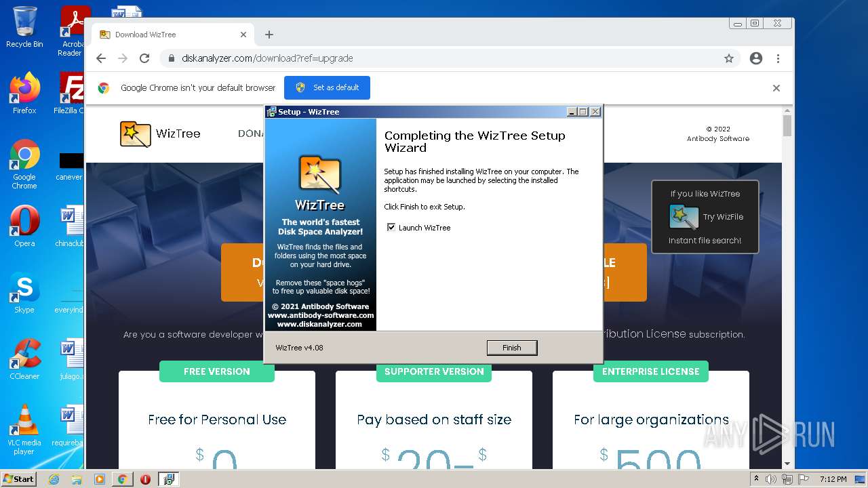Click Chrome forward navigation arrow

(x=123, y=58)
